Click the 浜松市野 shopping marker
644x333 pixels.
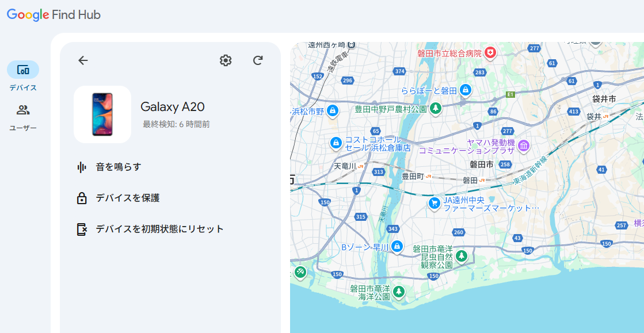pyautogui.click(x=331, y=110)
